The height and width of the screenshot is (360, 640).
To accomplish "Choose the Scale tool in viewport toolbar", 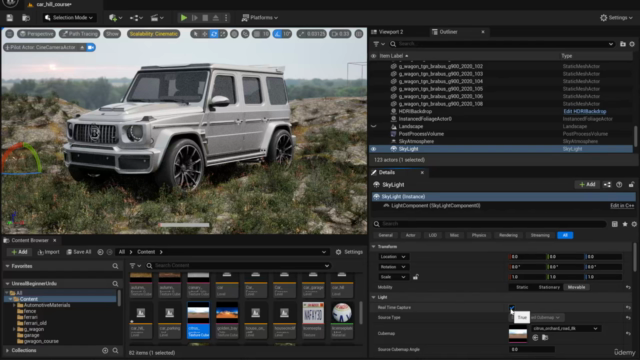I will pyautogui.click(x=223, y=34).
